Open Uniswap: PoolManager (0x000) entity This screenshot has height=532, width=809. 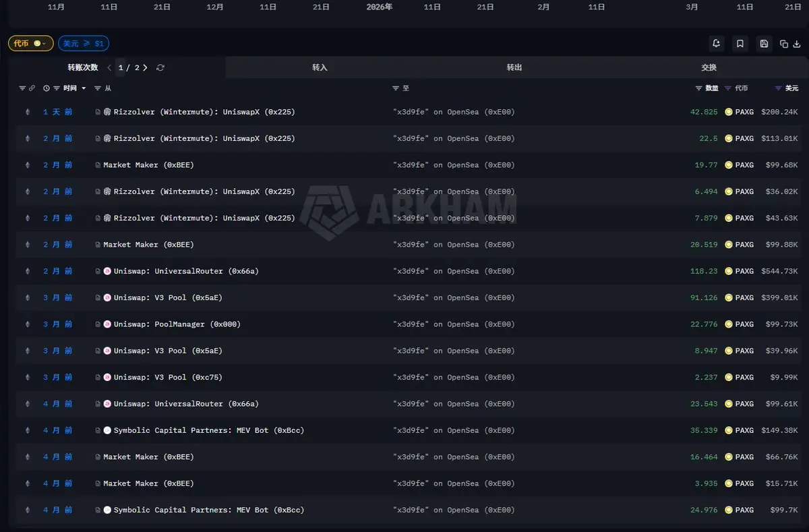(x=177, y=324)
